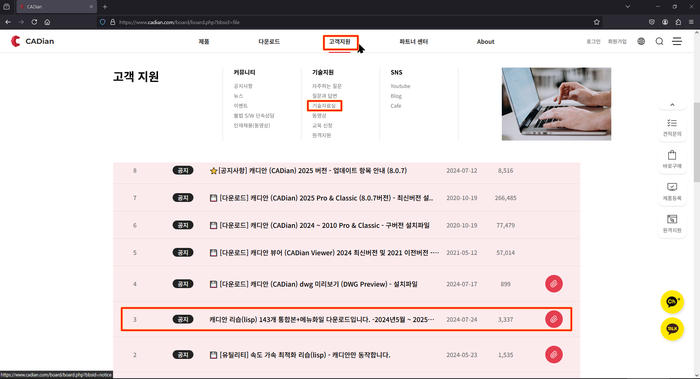Screen dimensions: 700x379
Task: Click the 로그인 link
Action: [593, 42]
